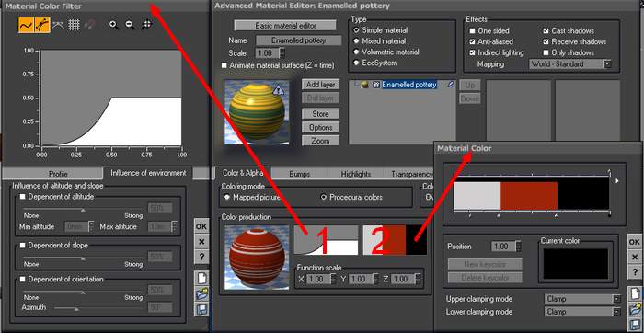Toggle the Cast shadows checkbox
644x333 pixels.
click(546, 30)
